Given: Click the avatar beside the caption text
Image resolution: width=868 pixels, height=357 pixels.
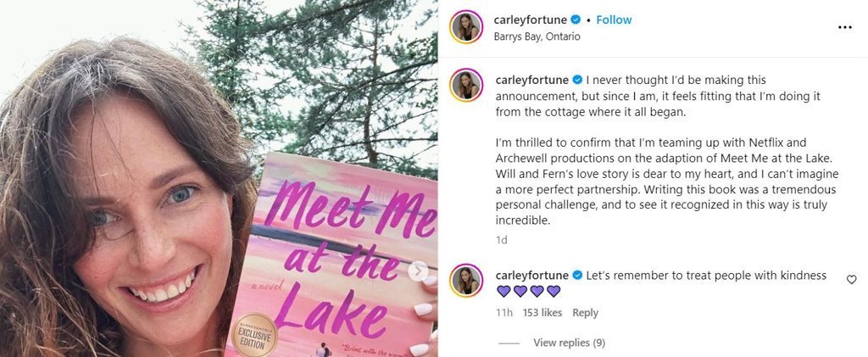Looking at the screenshot, I should 466,85.
